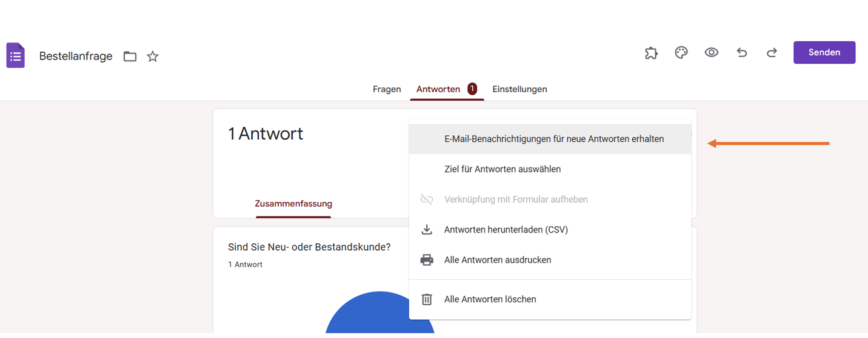Click the Google Forms home icon
This screenshot has width=868, height=338.
pyautogui.click(x=16, y=56)
